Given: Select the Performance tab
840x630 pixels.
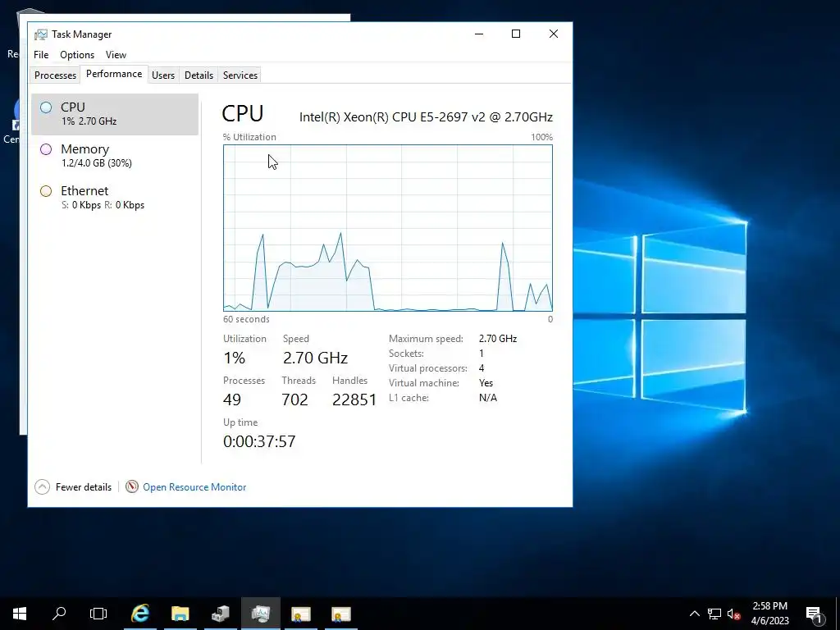Looking at the screenshot, I should point(114,74).
